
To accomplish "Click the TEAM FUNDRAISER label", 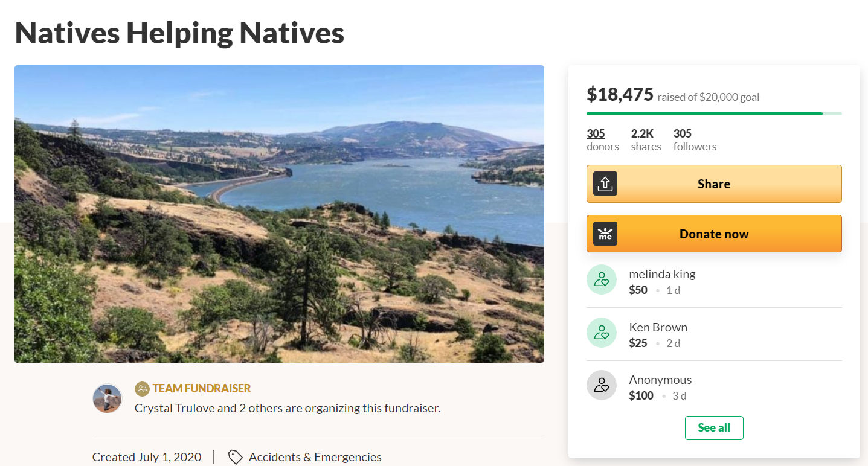I will coord(201,388).
